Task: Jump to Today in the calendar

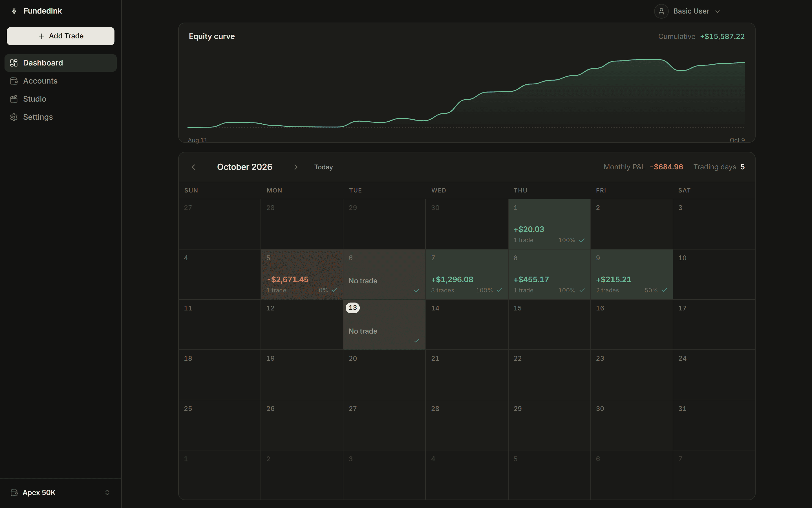Action: [323, 167]
